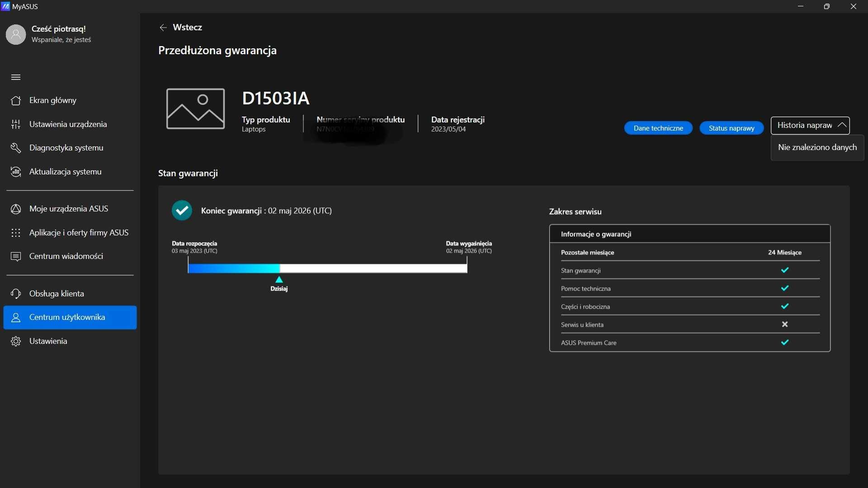Viewport: 868px width, 488px height.
Task: Click the X mark in the Serwis u klienta row
Action: pyautogui.click(x=785, y=324)
